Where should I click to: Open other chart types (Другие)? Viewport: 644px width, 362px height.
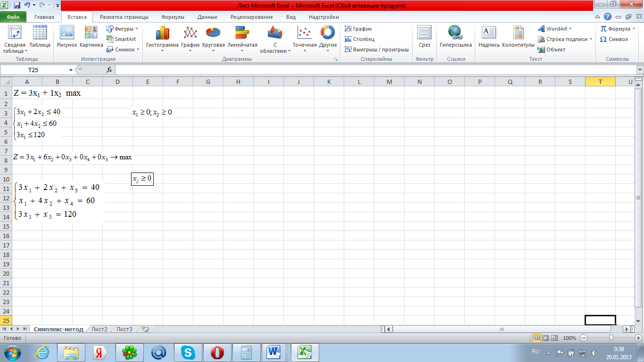click(x=328, y=40)
